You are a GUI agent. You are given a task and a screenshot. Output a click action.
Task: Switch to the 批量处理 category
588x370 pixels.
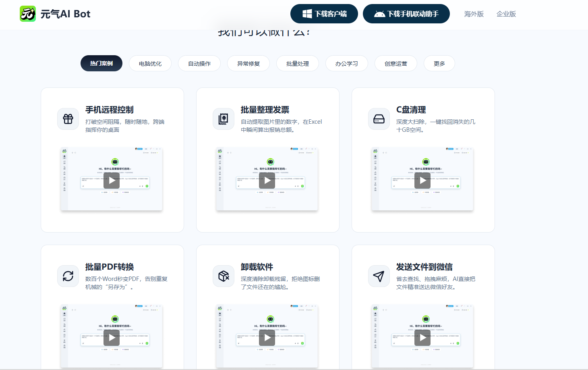[x=297, y=63]
